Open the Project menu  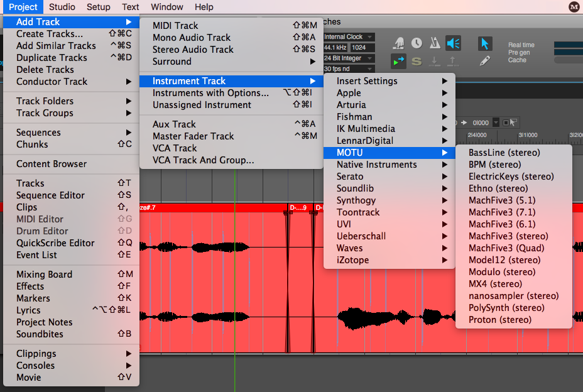click(23, 7)
